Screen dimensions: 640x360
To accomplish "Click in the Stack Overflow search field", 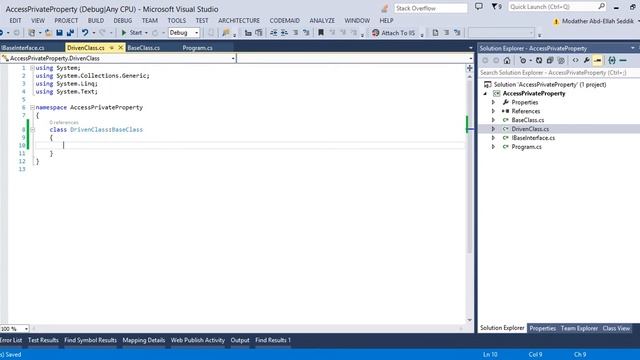I will pos(431,8).
